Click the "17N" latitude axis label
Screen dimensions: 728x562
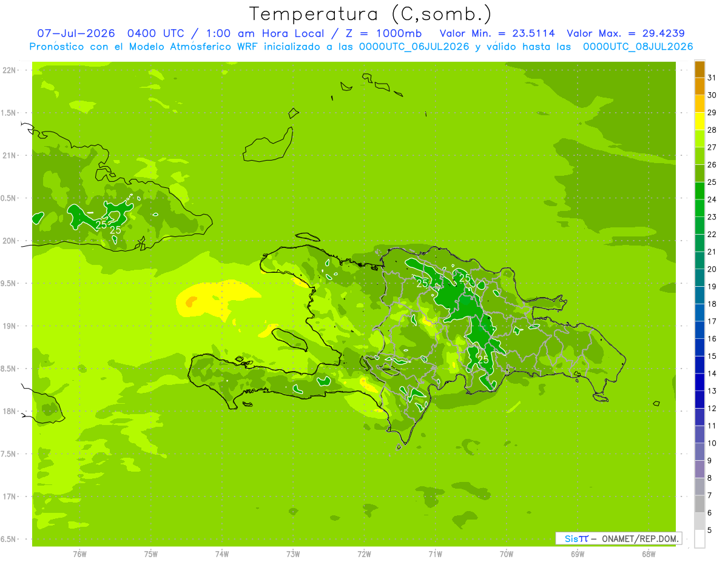[10, 497]
